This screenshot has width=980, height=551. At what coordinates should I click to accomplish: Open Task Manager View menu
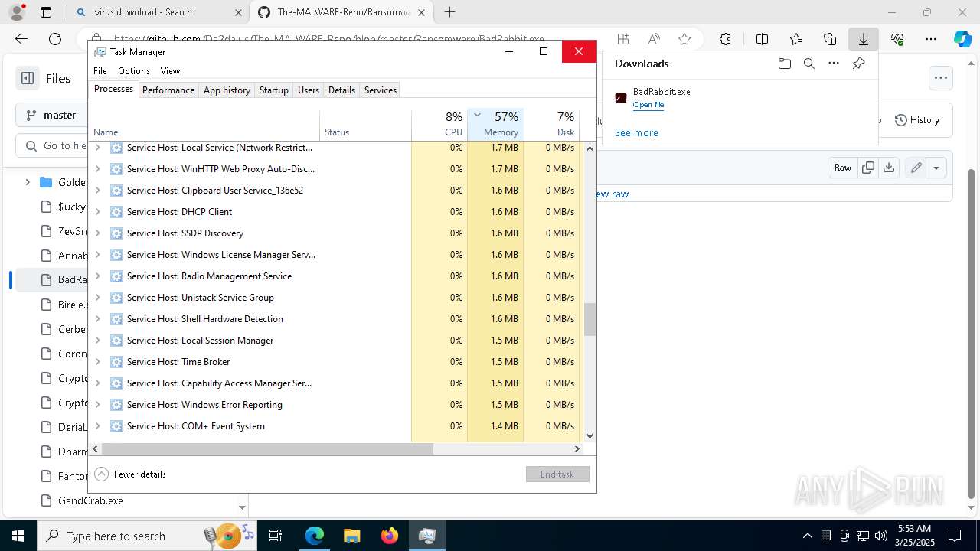(x=170, y=71)
